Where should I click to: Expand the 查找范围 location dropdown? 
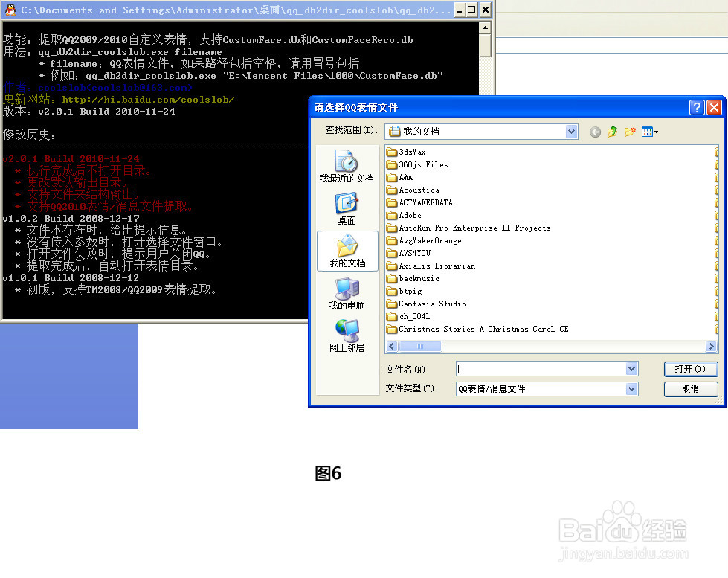[x=572, y=132]
